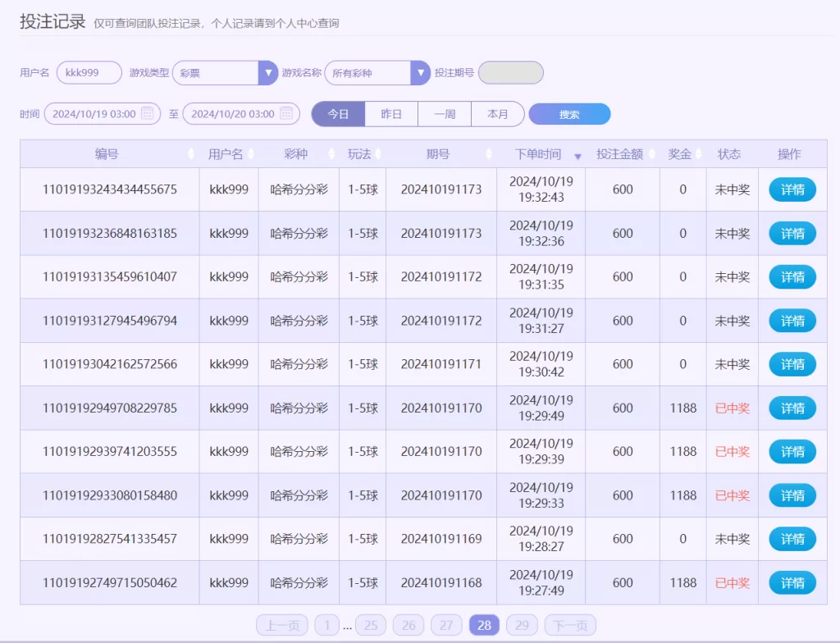Jump to page 29
Viewport: 840px width, 643px height.
coord(522,625)
